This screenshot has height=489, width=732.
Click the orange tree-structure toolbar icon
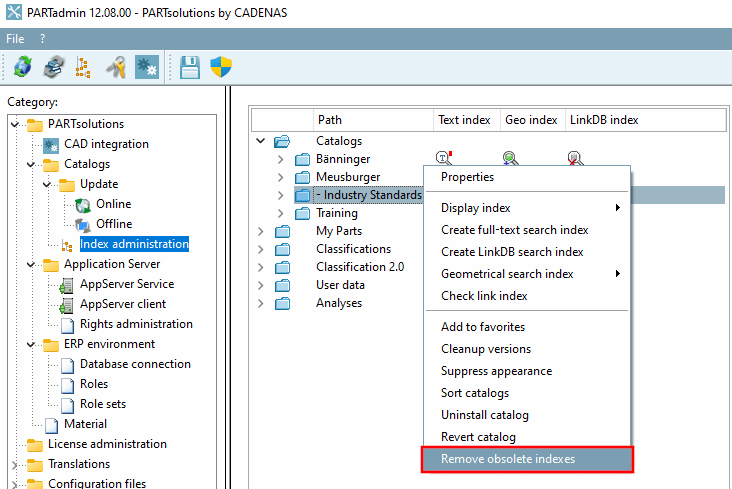(x=83, y=67)
